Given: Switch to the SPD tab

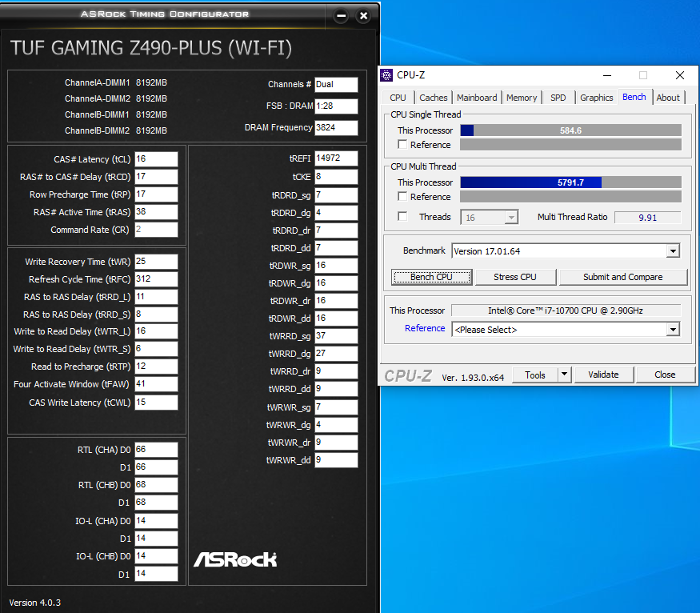Looking at the screenshot, I should (558, 98).
